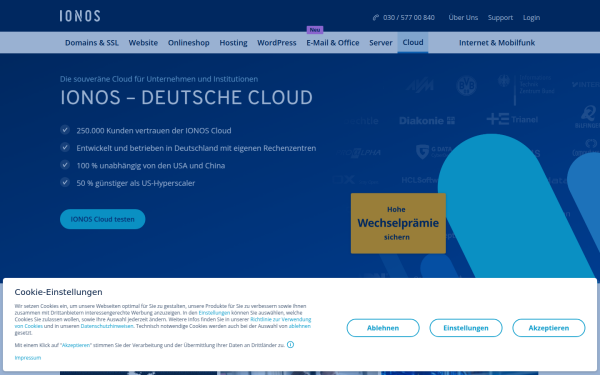The image size is (600, 375).
Task: Open the Datenschutzhinweisen link
Action: (x=107, y=326)
